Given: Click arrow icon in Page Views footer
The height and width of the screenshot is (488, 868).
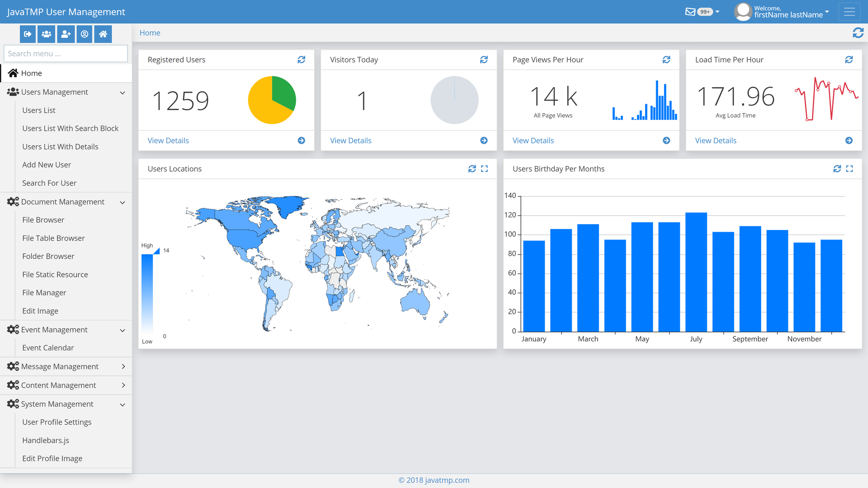Looking at the screenshot, I should coord(666,140).
